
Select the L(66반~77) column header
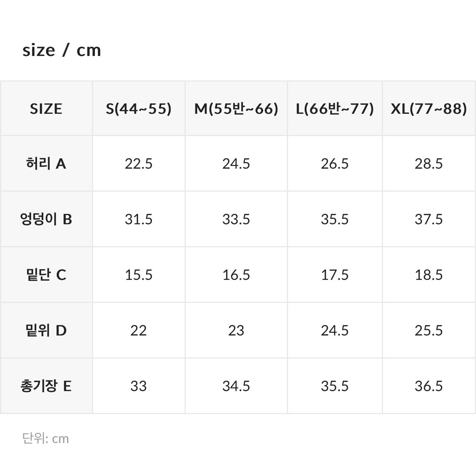coord(335,109)
